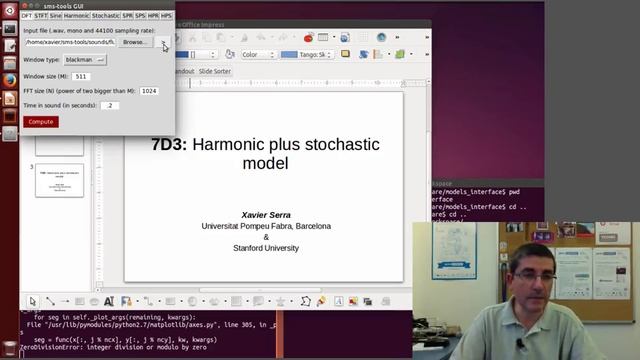The image size is (640, 360).
Task: Click the FFT size (N) field
Action: point(149,91)
